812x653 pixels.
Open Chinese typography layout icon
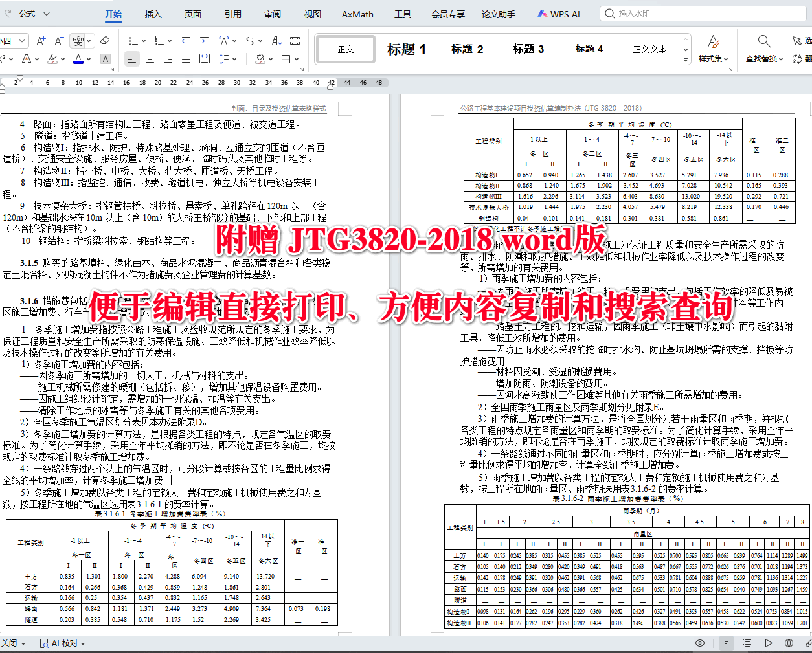[x=223, y=41]
